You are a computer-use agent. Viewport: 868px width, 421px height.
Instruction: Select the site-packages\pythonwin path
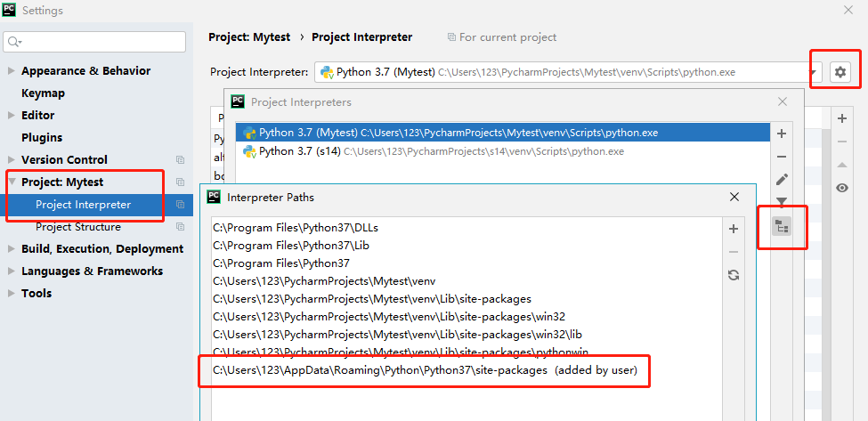[x=401, y=351]
